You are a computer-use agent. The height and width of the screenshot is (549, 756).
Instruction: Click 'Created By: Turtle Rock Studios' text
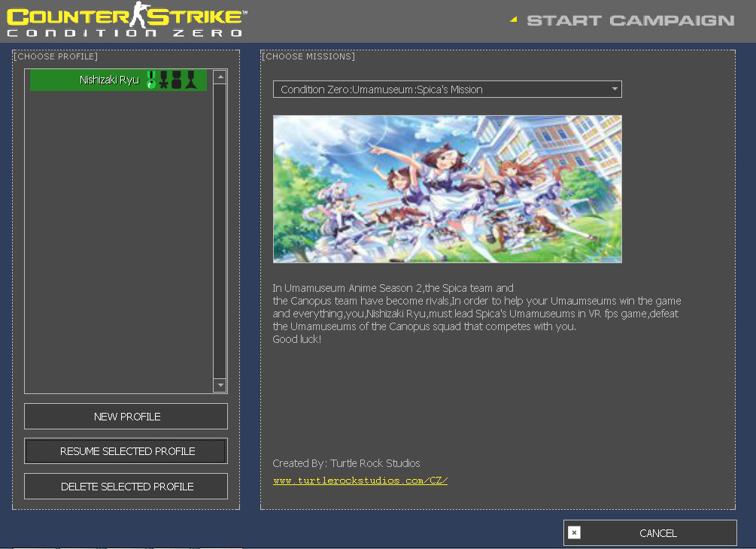click(346, 463)
